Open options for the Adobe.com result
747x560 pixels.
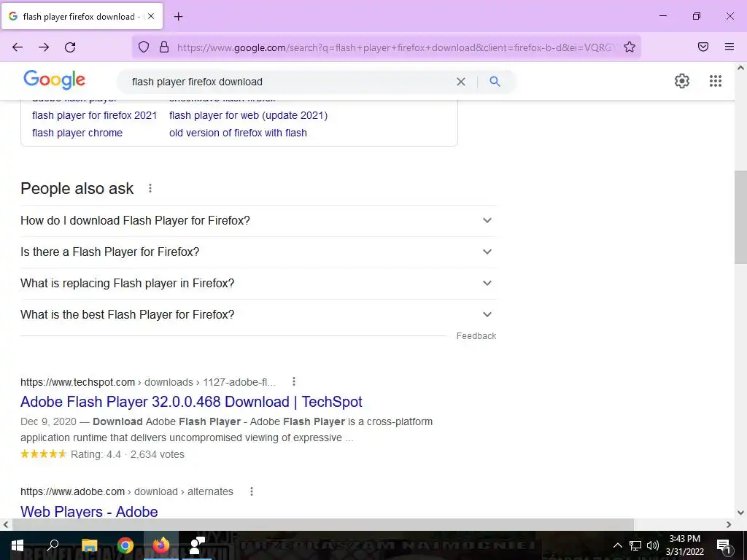252,491
